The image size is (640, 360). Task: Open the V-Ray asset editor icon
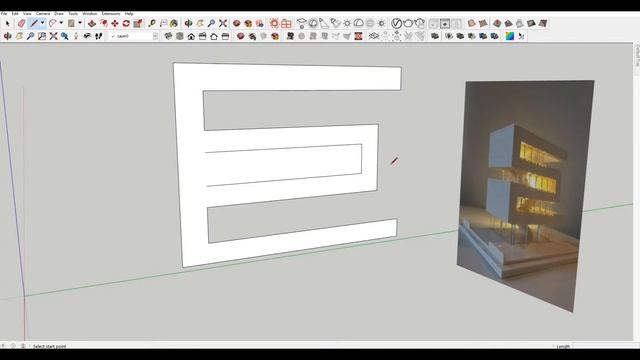click(396, 24)
